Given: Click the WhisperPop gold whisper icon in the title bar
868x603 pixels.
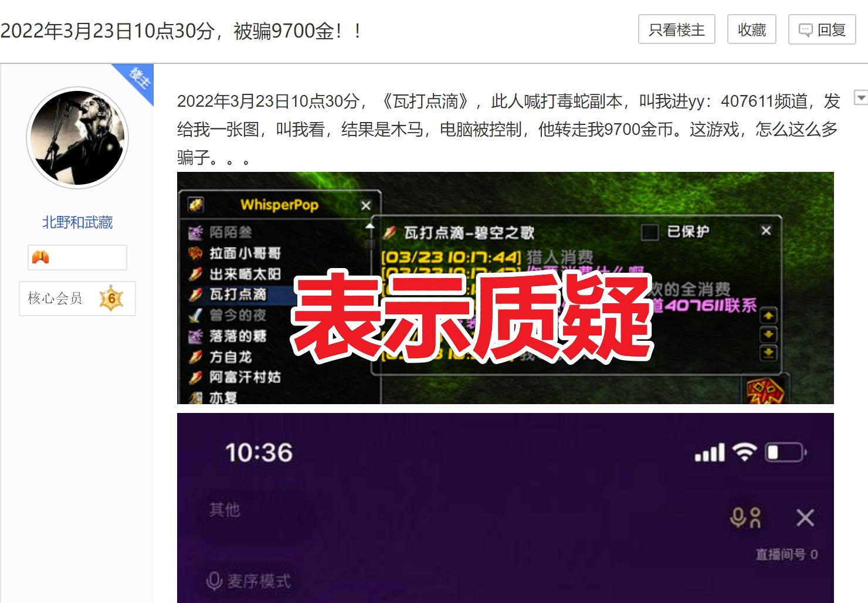Looking at the screenshot, I should click(196, 205).
